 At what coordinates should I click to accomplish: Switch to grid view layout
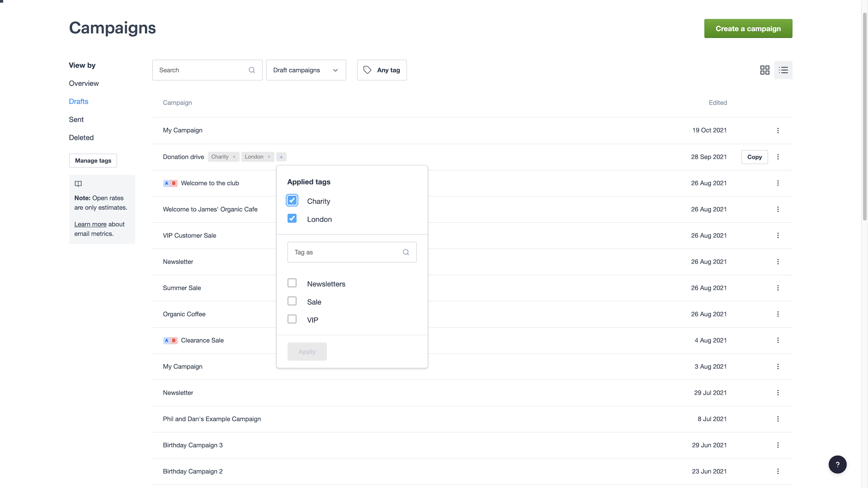[764, 70]
